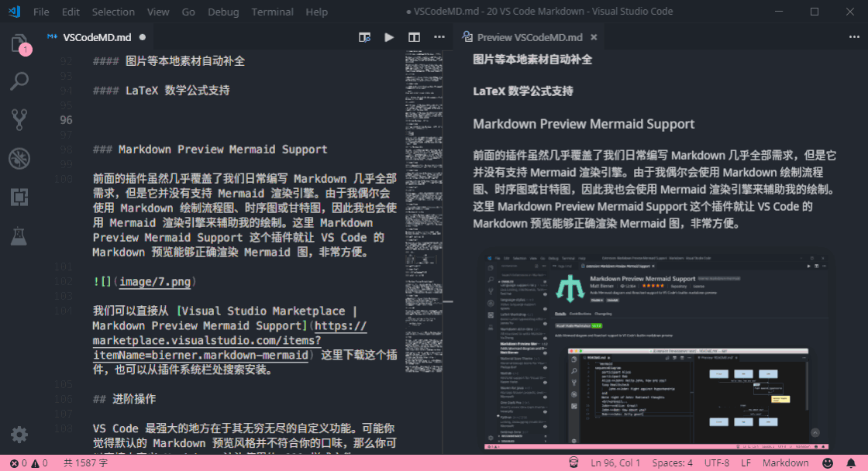Change file encoding via UTF-8

tap(716, 463)
